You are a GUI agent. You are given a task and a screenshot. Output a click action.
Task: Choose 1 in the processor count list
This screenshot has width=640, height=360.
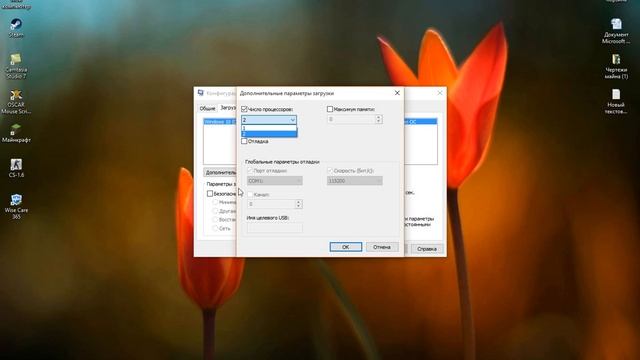(x=269, y=128)
